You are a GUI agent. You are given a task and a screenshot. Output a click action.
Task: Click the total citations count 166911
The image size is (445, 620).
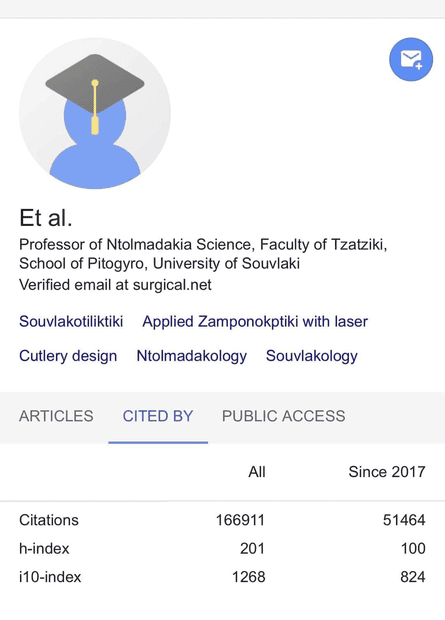pyautogui.click(x=240, y=520)
